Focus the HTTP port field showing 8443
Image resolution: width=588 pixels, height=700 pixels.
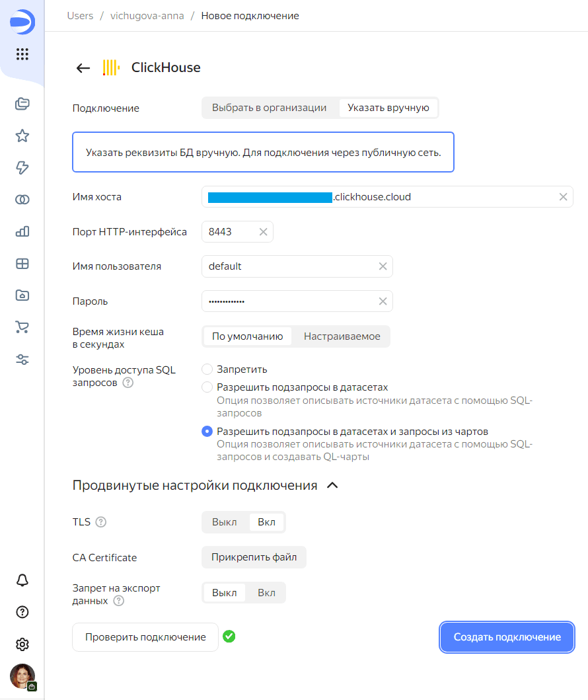(x=237, y=232)
